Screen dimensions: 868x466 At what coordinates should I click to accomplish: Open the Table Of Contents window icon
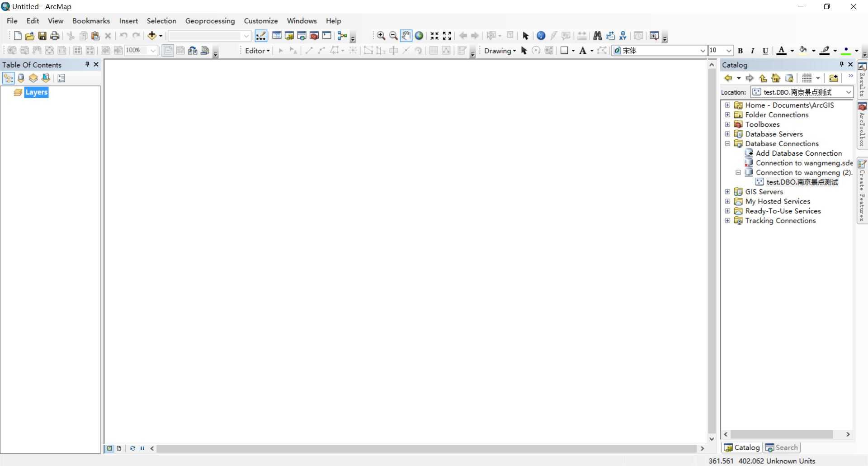point(277,36)
